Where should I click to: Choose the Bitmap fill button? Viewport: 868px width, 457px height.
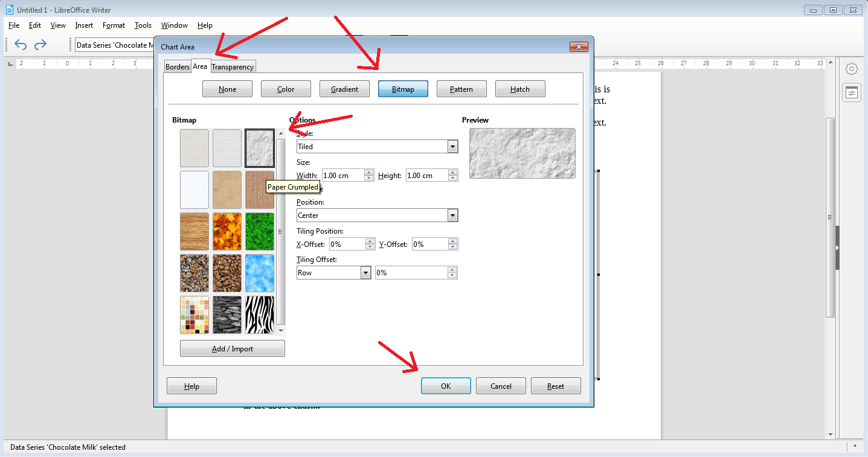(x=403, y=89)
